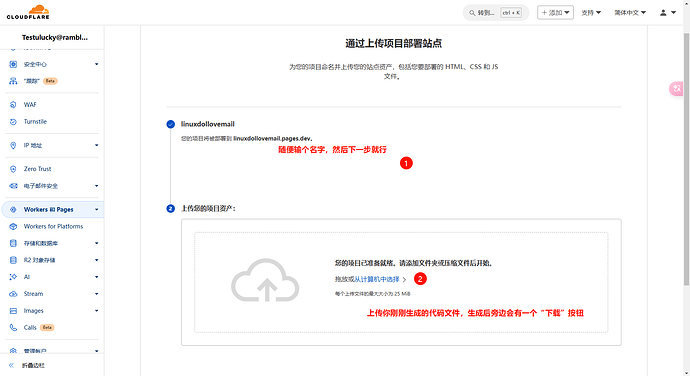
Task: Click the ctrl + K shortcut badge
Action: pyautogui.click(x=511, y=13)
